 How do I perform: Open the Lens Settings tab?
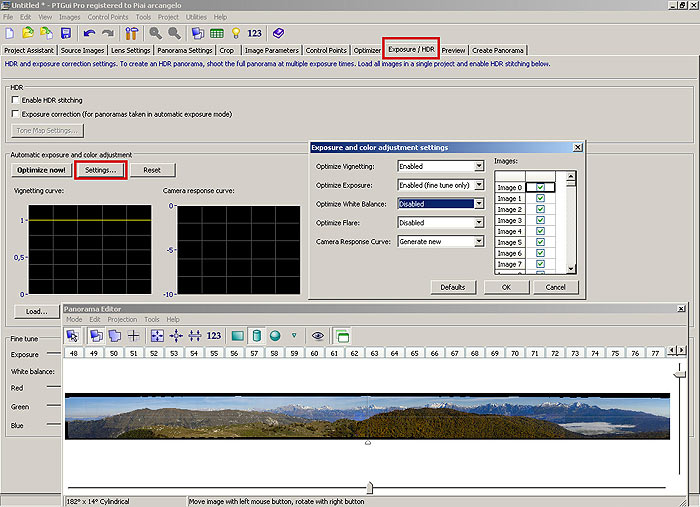[x=130, y=50]
